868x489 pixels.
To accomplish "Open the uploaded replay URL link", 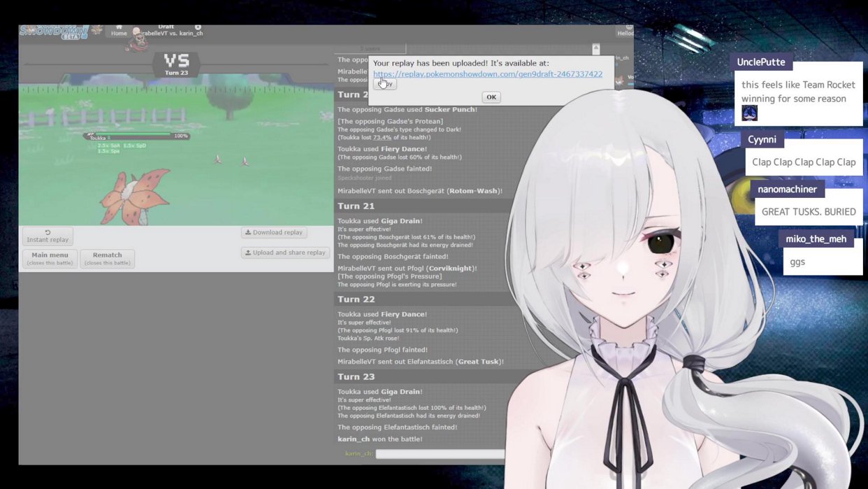I will 487,73.
